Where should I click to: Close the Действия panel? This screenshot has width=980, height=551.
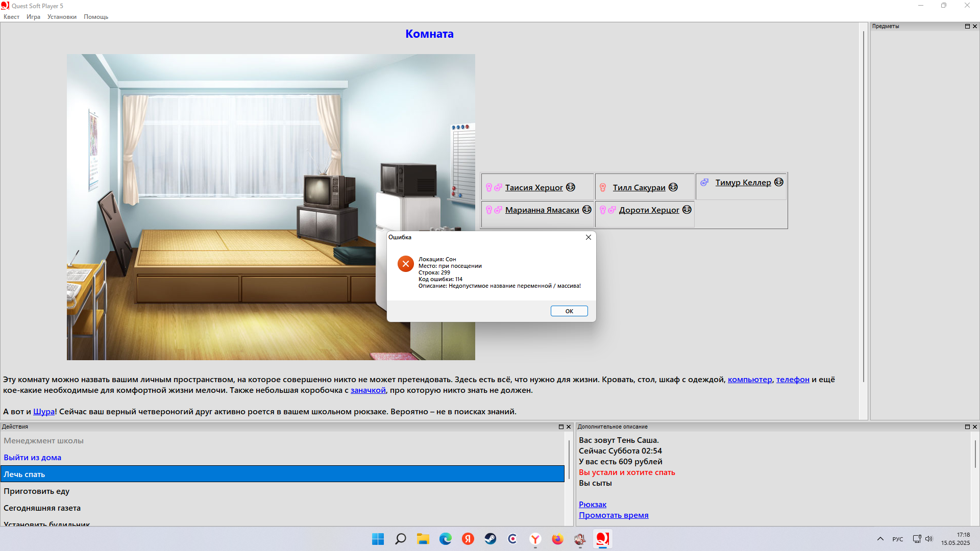point(569,427)
